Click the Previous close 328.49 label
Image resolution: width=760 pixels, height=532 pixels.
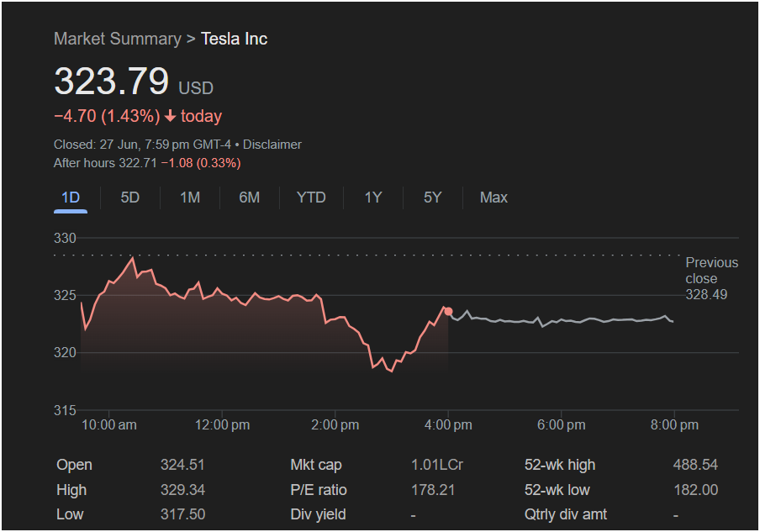tap(711, 278)
